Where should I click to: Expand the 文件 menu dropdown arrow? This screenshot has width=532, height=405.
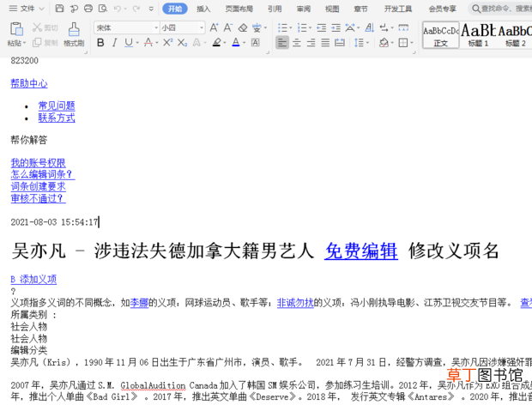click(41, 9)
